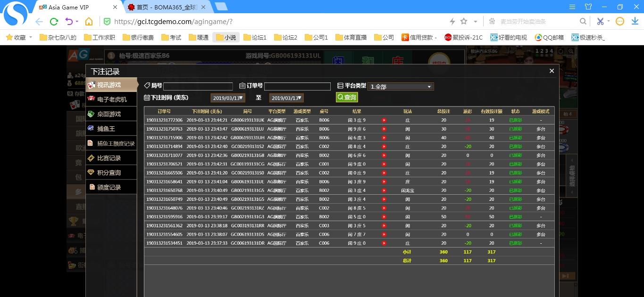
Task: Click the game refresh icon beside 1234
Action: [561, 51]
